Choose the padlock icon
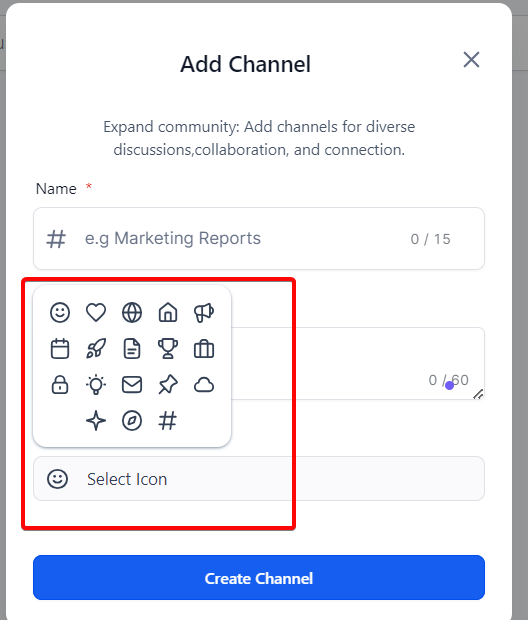Viewport: 528px width, 620px height. (x=60, y=385)
